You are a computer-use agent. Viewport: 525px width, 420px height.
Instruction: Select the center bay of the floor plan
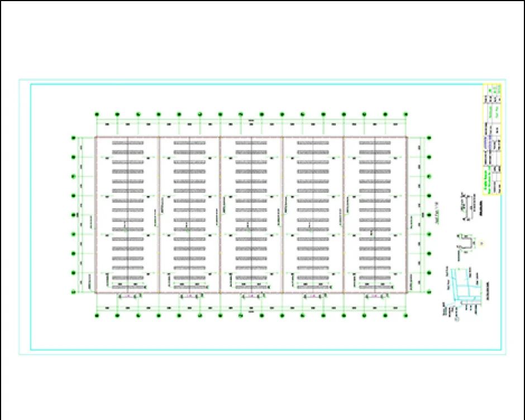pyautogui.click(x=251, y=214)
